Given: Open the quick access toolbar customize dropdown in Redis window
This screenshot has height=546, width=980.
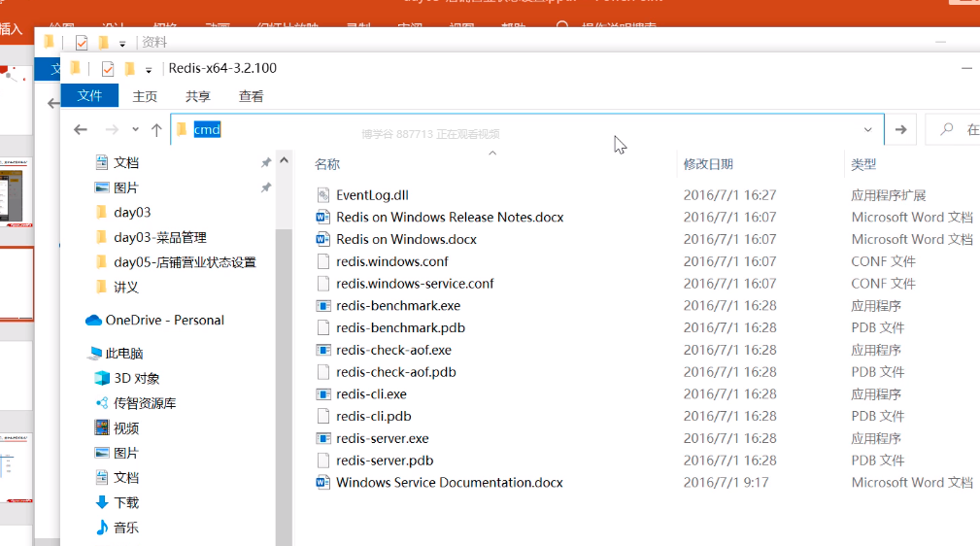Looking at the screenshot, I should coord(149,70).
